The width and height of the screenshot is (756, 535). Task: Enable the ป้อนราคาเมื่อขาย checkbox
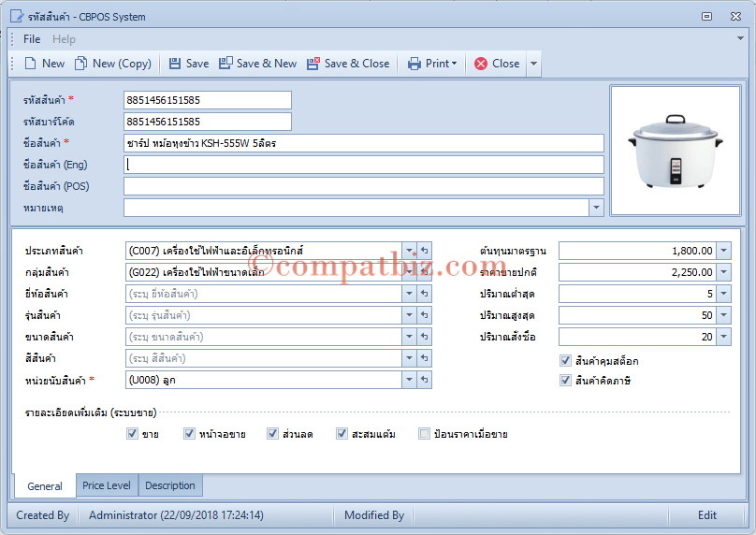tap(424, 434)
